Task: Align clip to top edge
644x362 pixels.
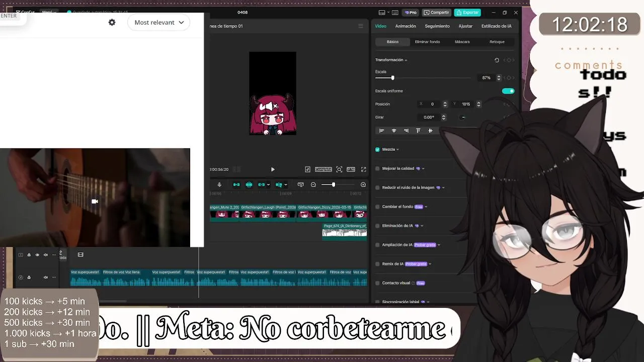Action: click(418, 131)
